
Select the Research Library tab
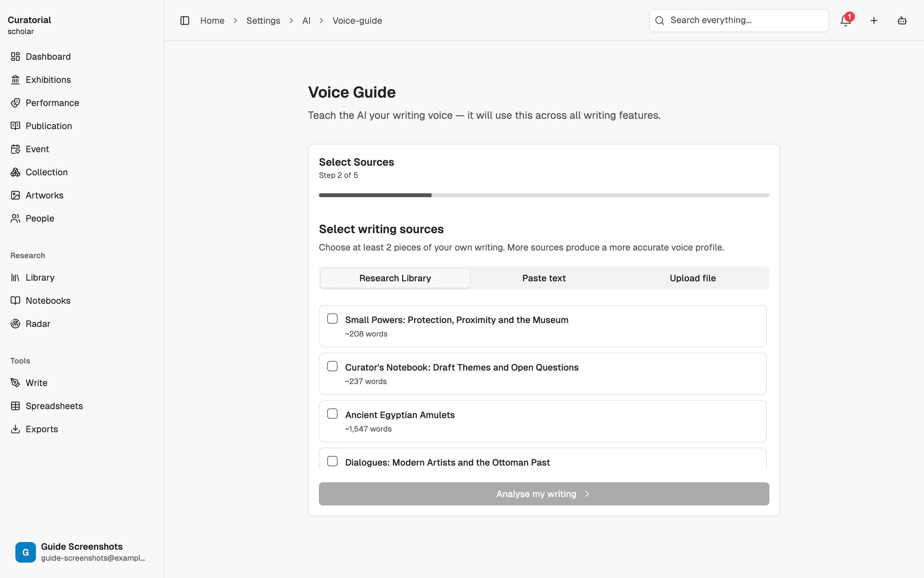tap(395, 278)
